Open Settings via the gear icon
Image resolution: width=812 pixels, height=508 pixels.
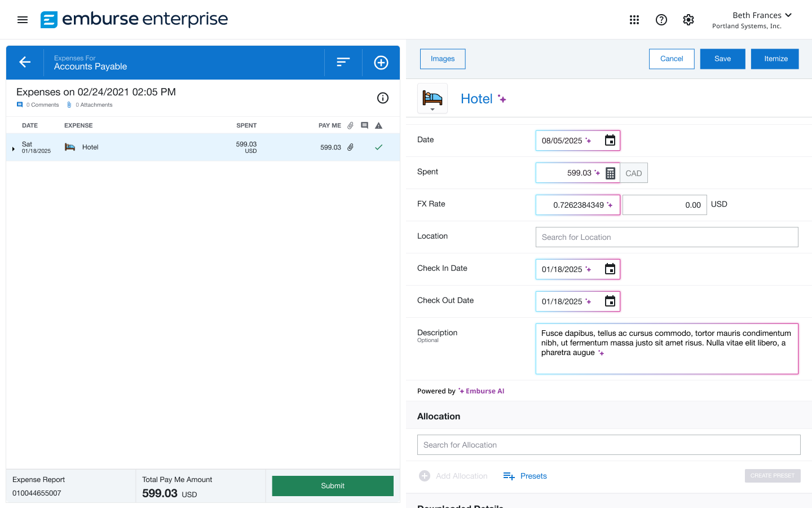coord(688,19)
